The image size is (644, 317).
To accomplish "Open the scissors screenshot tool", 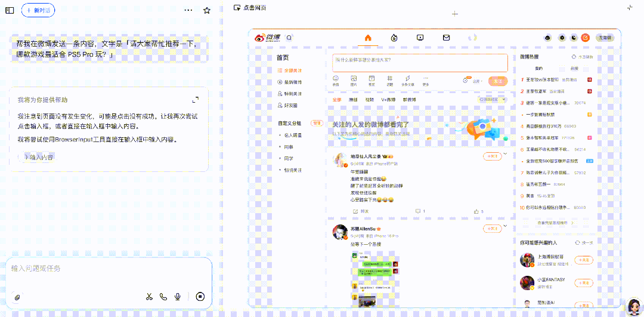I will pos(149,297).
